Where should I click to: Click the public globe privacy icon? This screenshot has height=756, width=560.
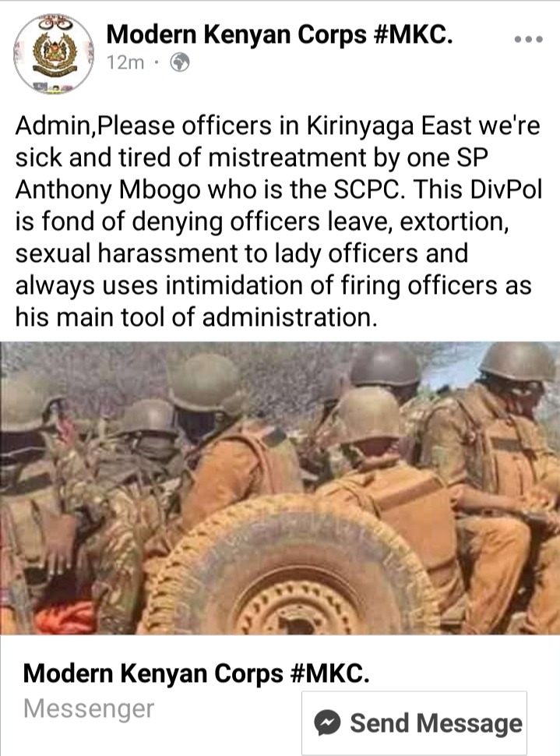click(180, 62)
